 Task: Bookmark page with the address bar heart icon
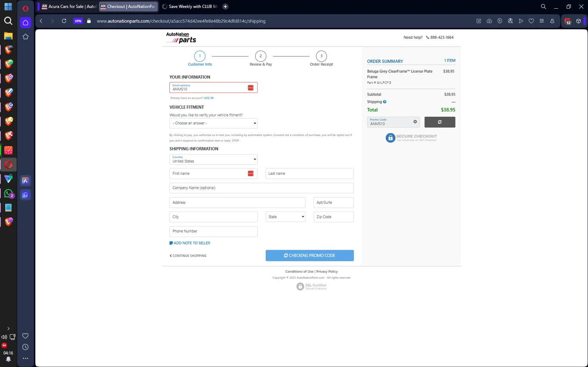[x=531, y=21]
